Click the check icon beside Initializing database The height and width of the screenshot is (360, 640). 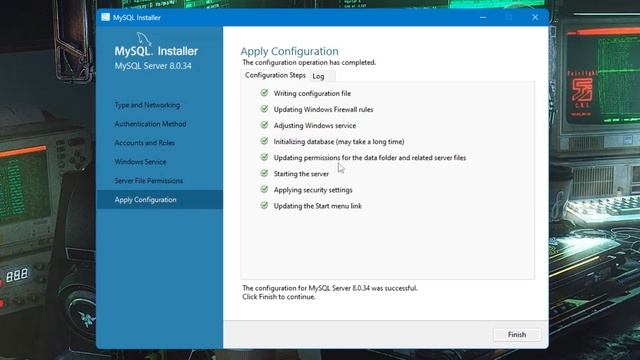(x=264, y=141)
